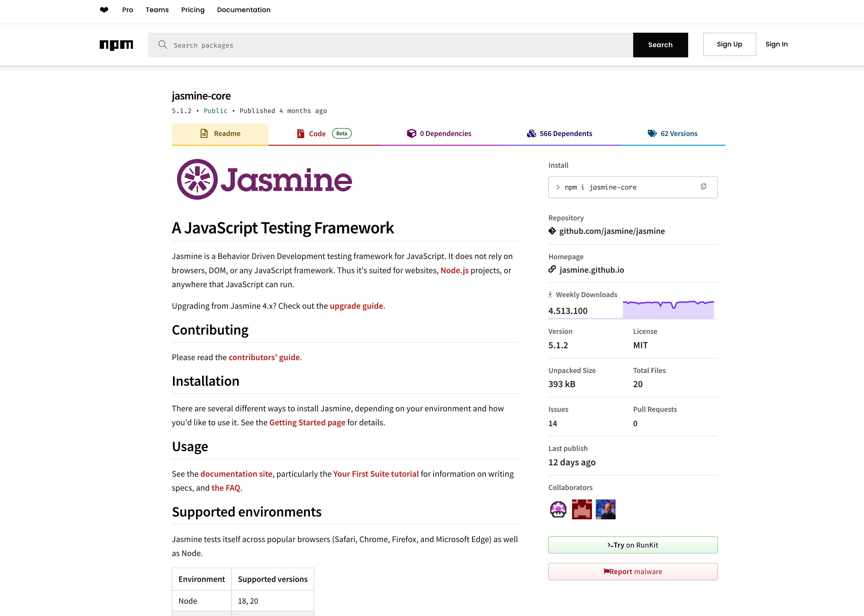This screenshot has width=864, height=616.
Task: Click the Readme file icon
Action: pyautogui.click(x=204, y=134)
